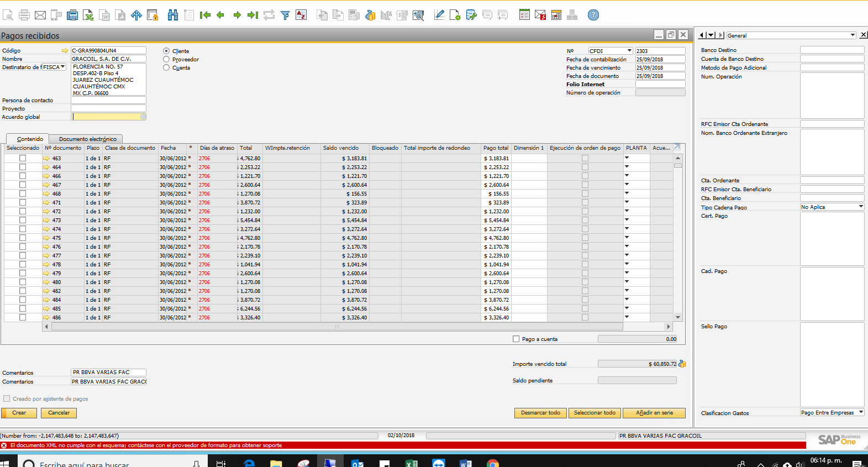Screen dimensions: 868x467
Task: Click the Acuerdo global input field
Action: [106, 117]
